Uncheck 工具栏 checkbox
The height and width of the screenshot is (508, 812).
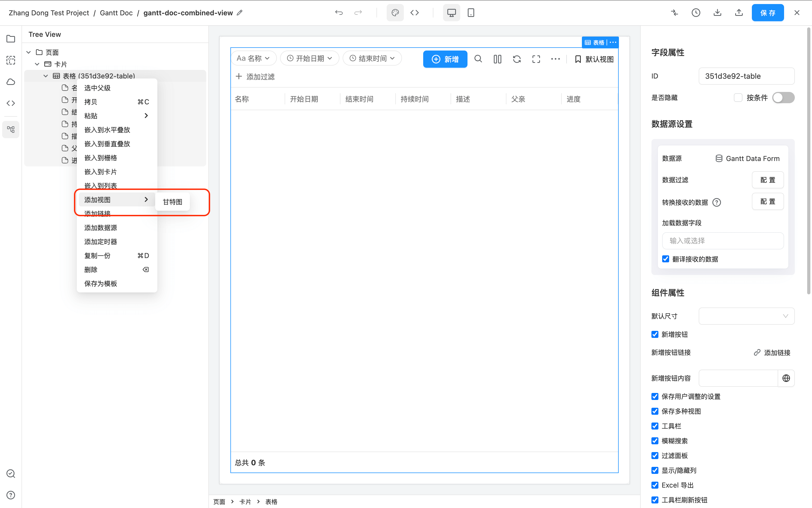pyautogui.click(x=655, y=426)
